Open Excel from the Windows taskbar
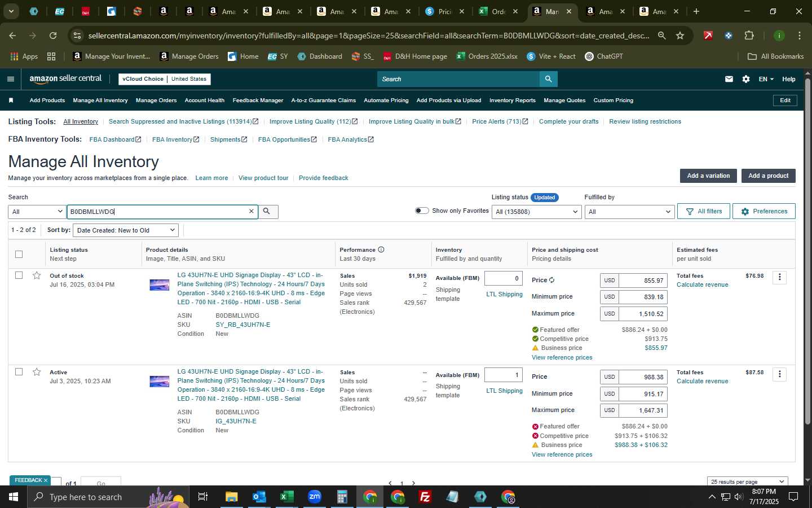 [286, 497]
